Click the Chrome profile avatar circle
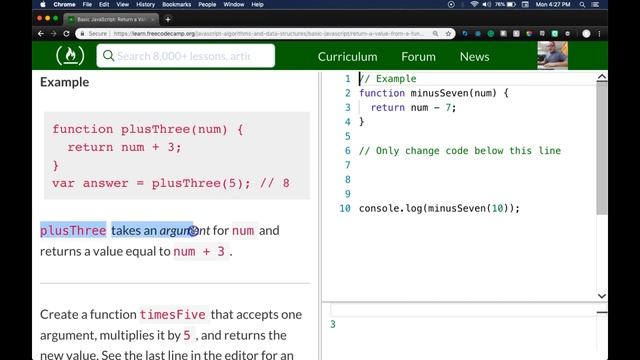Screen dimensions: 640x360 (586, 34)
